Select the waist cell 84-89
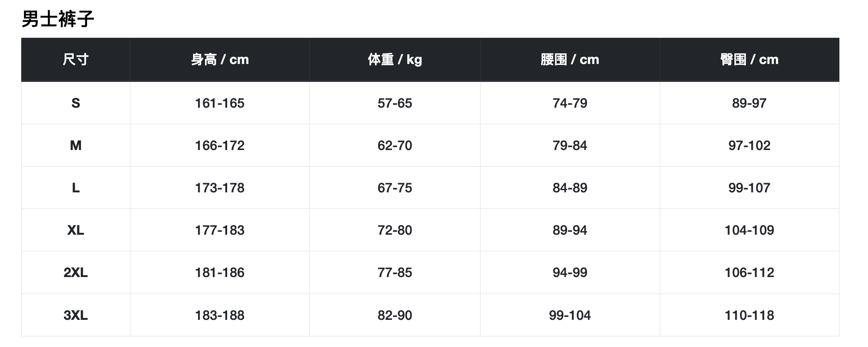The height and width of the screenshot is (347, 868). coord(570,188)
